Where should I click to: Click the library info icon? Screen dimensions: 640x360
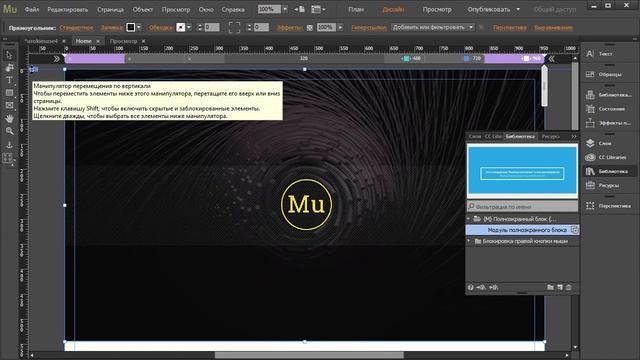pos(471,287)
